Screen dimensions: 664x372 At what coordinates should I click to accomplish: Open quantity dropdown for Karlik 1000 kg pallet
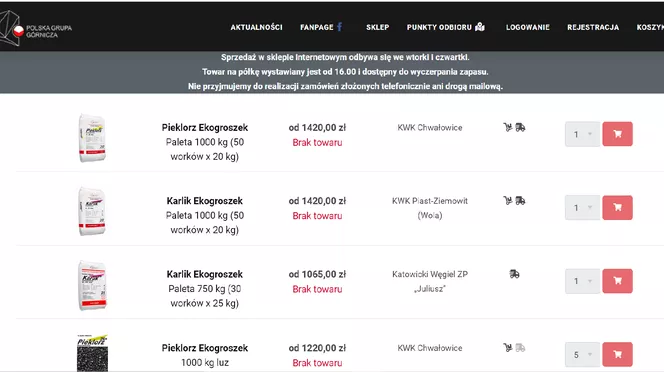click(582, 208)
